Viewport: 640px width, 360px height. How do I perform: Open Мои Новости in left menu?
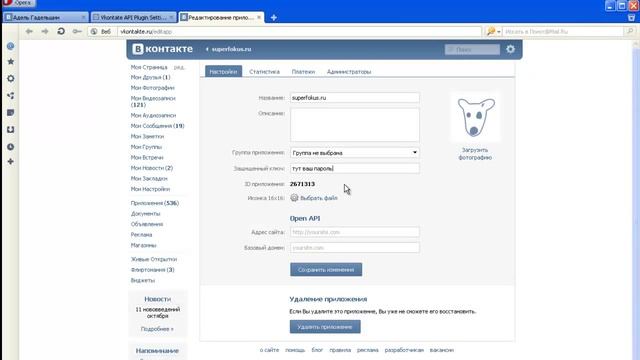point(152,168)
